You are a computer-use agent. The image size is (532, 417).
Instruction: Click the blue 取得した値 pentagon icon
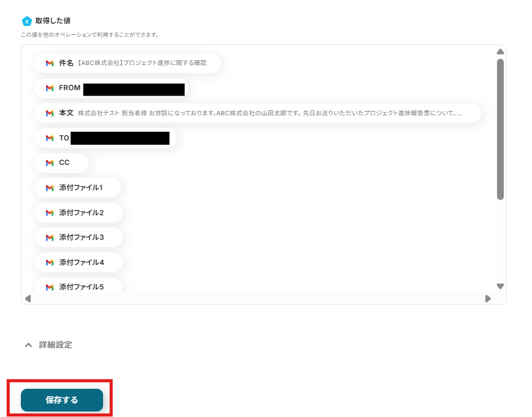pos(27,21)
